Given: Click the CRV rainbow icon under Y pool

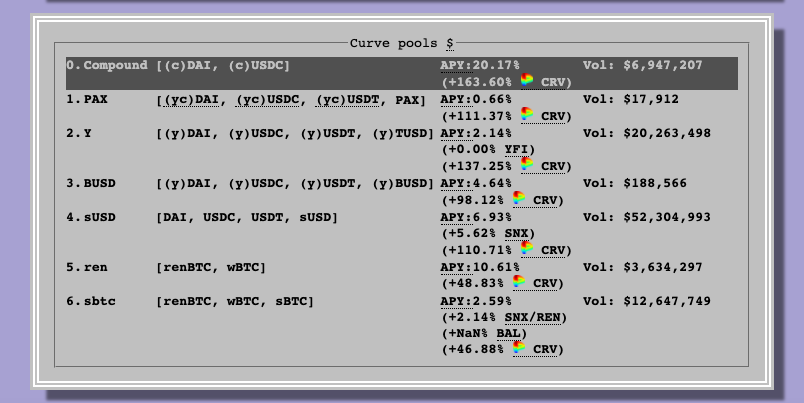Looking at the screenshot, I should (x=527, y=164).
